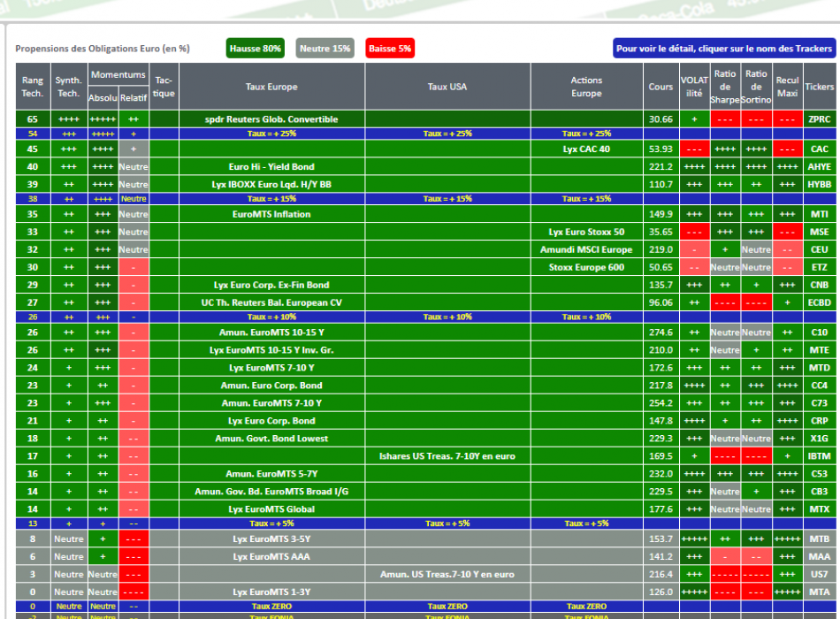Open Amun. Gov. Bd. EuroMTS Broad I/G

(x=271, y=492)
